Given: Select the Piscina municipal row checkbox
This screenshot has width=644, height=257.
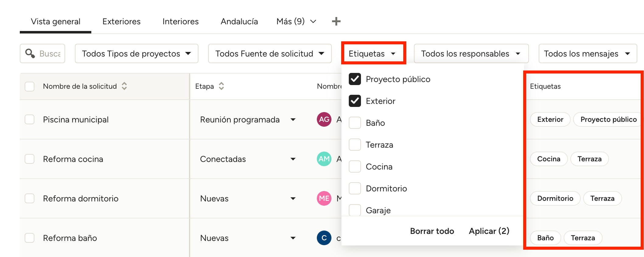Looking at the screenshot, I should click(30, 119).
